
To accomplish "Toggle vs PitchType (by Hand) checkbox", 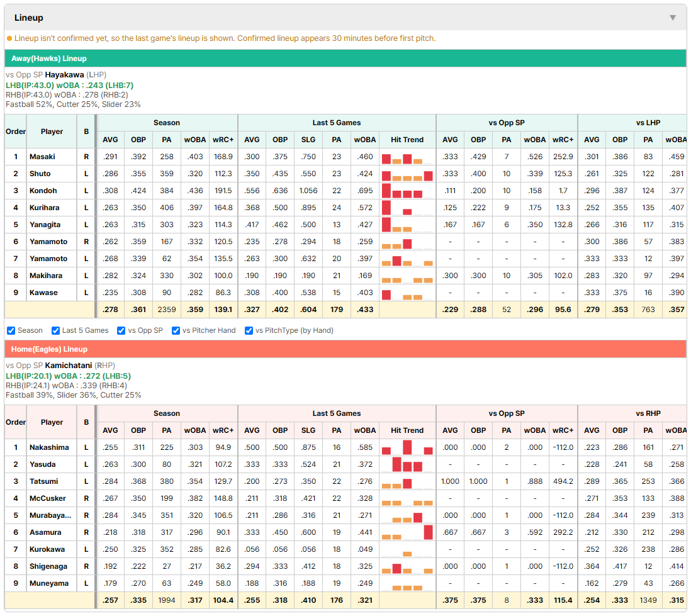I will [249, 330].
